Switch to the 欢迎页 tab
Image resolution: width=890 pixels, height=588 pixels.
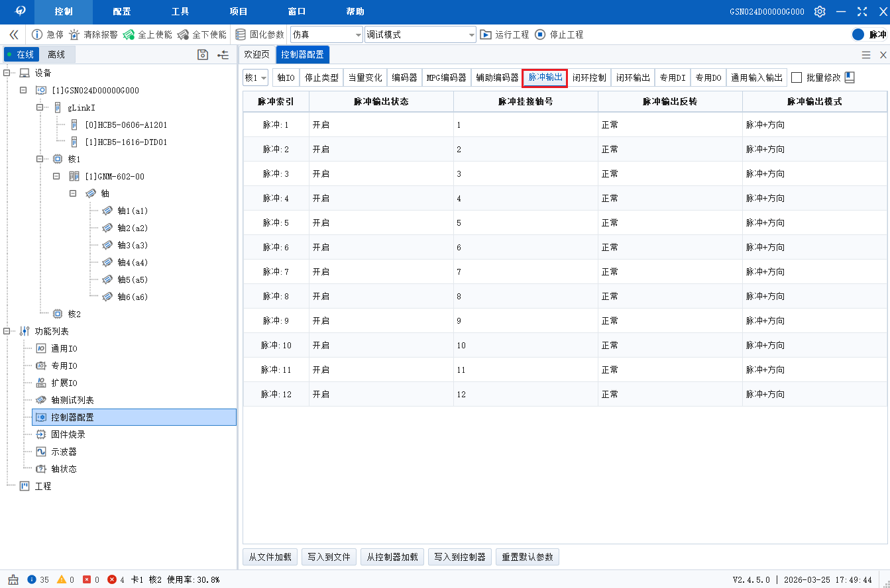256,55
